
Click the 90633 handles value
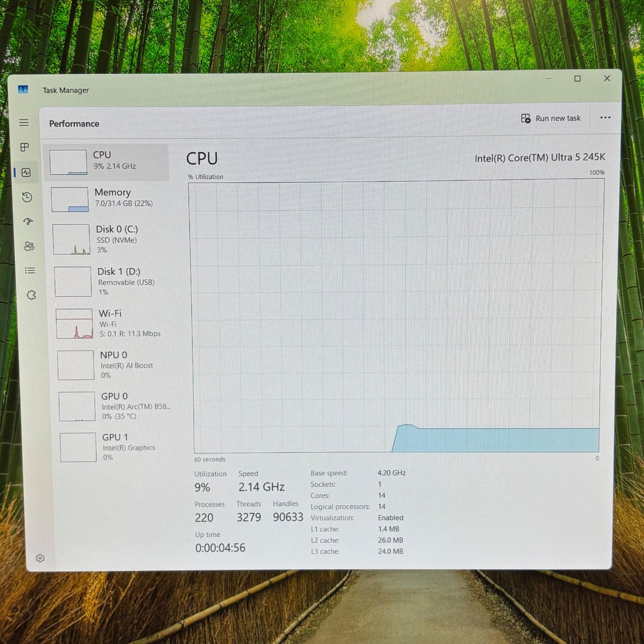(288, 517)
